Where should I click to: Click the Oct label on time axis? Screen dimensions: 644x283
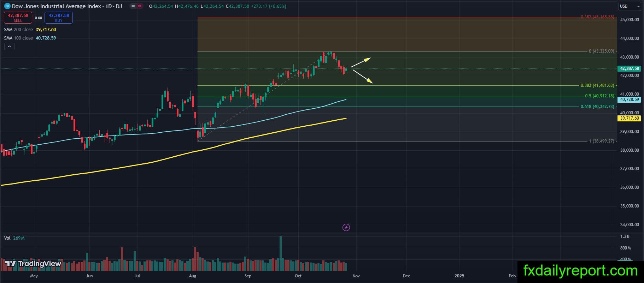[x=298, y=276]
